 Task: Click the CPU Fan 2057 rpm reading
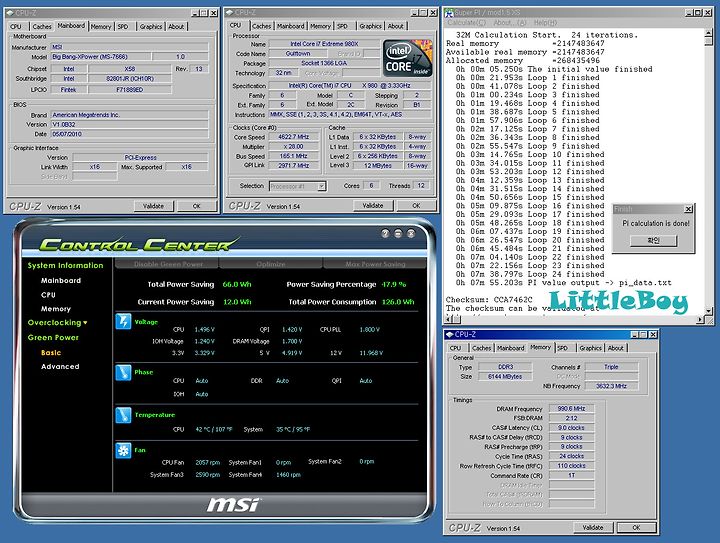coord(208,463)
